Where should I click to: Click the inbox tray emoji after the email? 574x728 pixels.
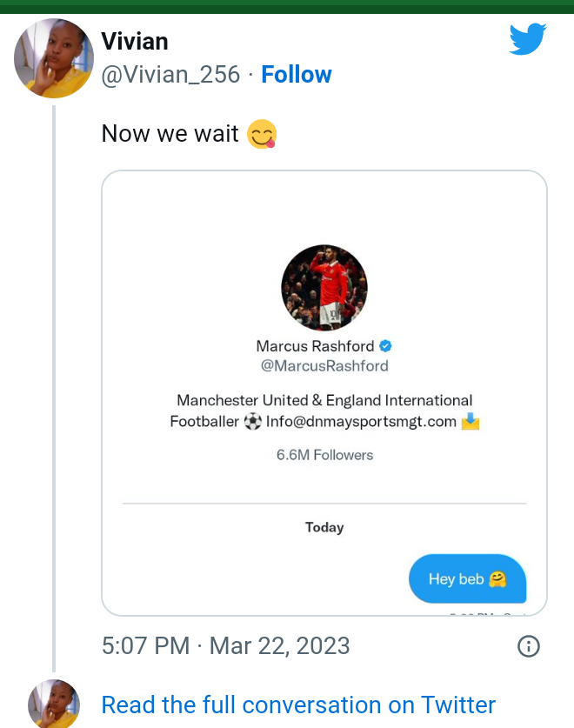tap(471, 422)
